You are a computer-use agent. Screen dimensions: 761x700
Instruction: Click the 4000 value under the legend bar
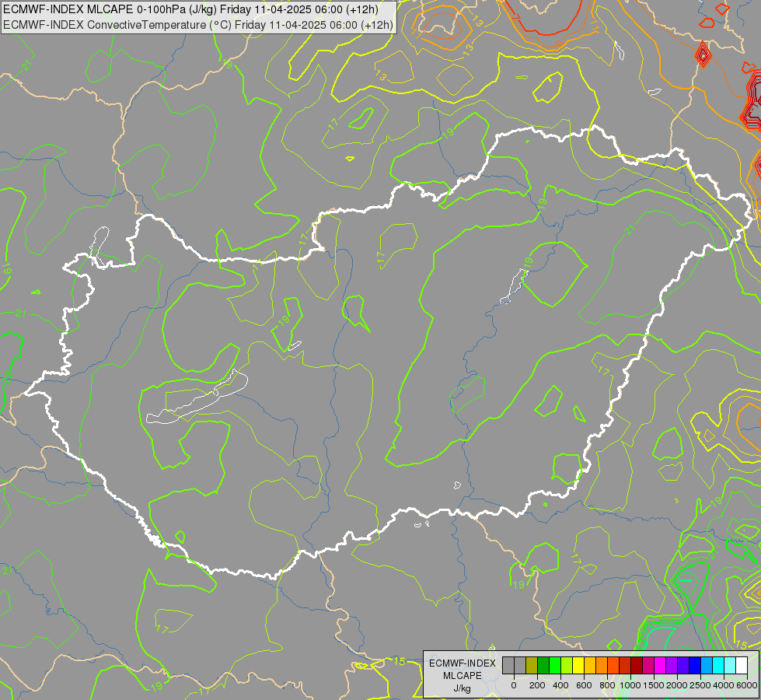(724, 685)
